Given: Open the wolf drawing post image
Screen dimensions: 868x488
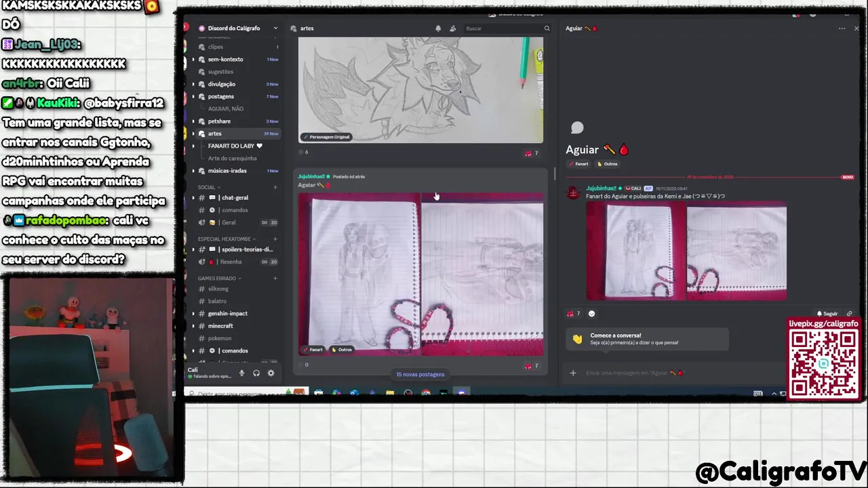Looking at the screenshot, I should [420, 89].
